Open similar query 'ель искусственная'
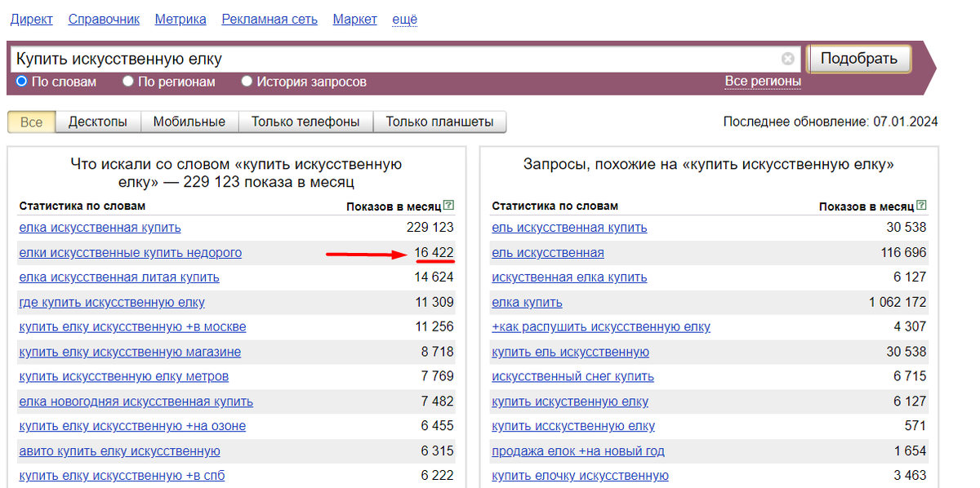 coord(548,253)
